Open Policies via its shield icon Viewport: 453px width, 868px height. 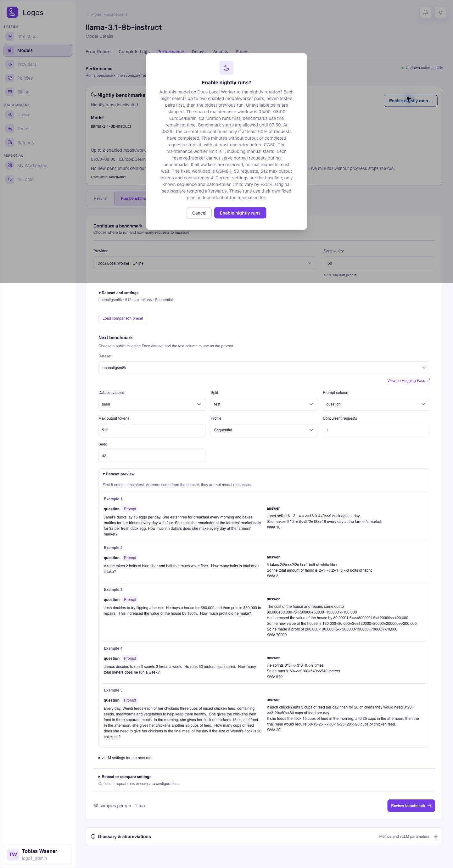pos(10,78)
